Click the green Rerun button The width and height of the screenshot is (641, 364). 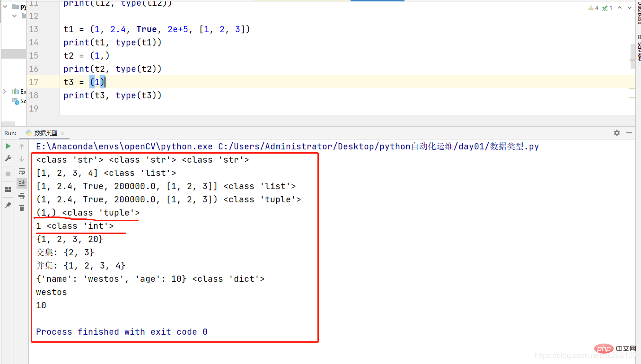8,147
